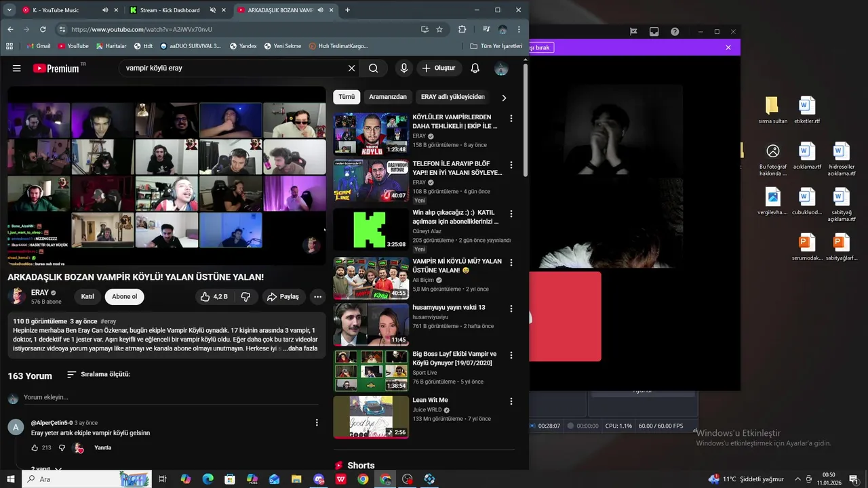Open the Gmail bookmark
This screenshot has width=868, height=488.
coord(38,46)
